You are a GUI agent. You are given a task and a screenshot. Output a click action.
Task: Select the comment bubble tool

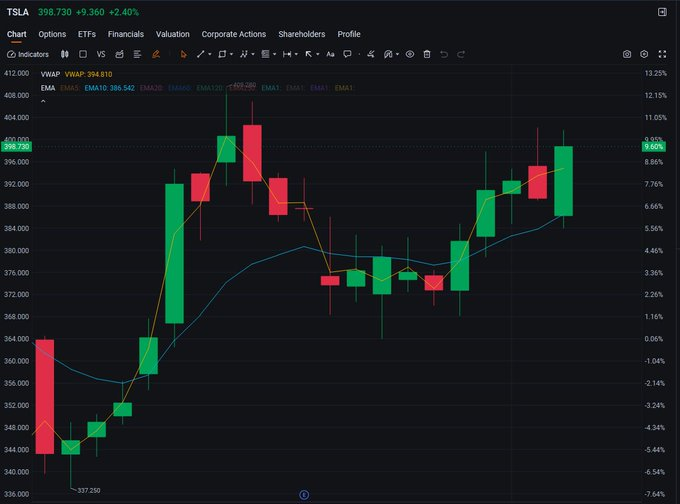[347, 54]
